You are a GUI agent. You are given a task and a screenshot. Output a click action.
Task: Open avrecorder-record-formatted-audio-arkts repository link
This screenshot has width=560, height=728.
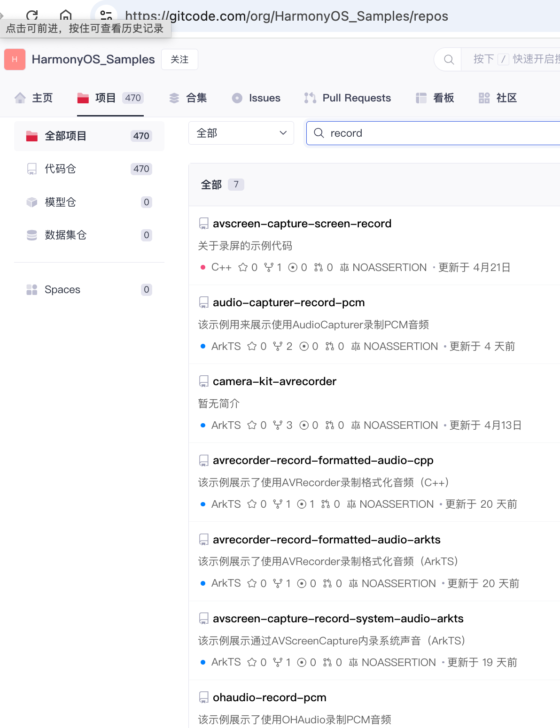point(327,540)
